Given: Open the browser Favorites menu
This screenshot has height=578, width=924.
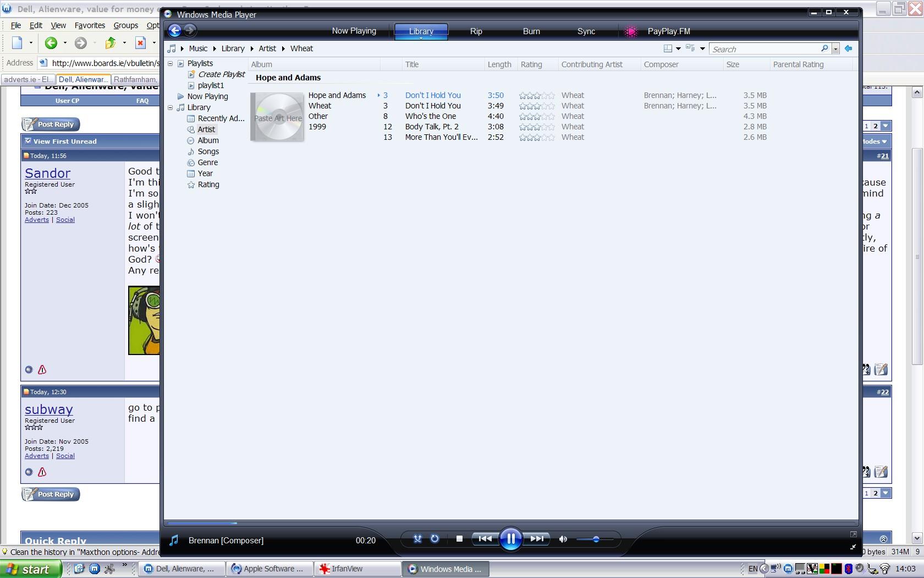Looking at the screenshot, I should pyautogui.click(x=90, y=25).
